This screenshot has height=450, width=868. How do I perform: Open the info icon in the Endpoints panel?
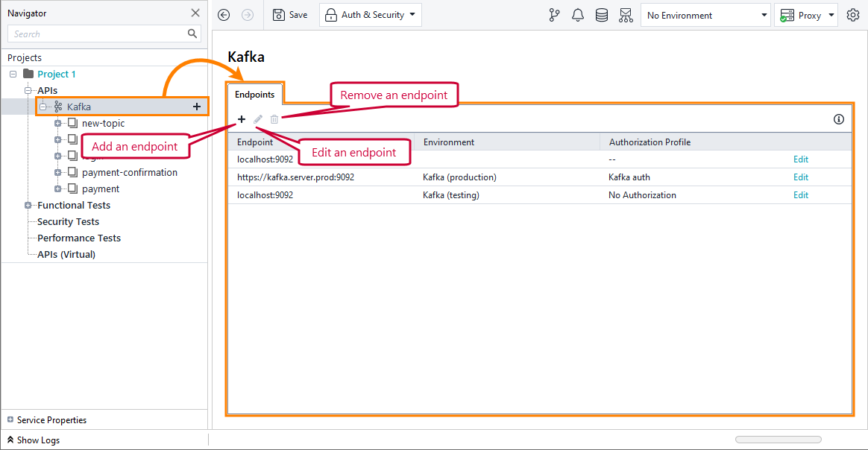click(838, 119)
